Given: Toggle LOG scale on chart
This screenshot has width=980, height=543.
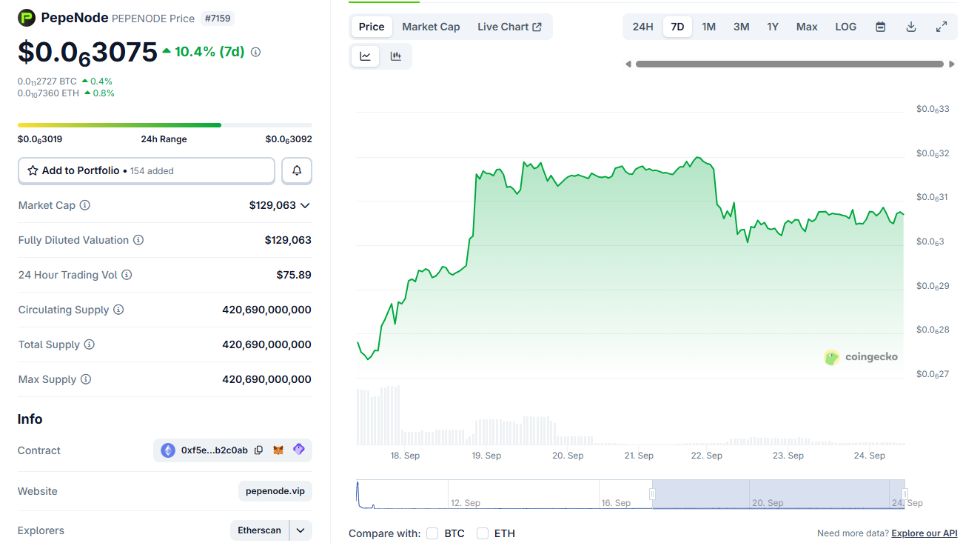Looking at the screenshot, I should (x=846, y=27).
